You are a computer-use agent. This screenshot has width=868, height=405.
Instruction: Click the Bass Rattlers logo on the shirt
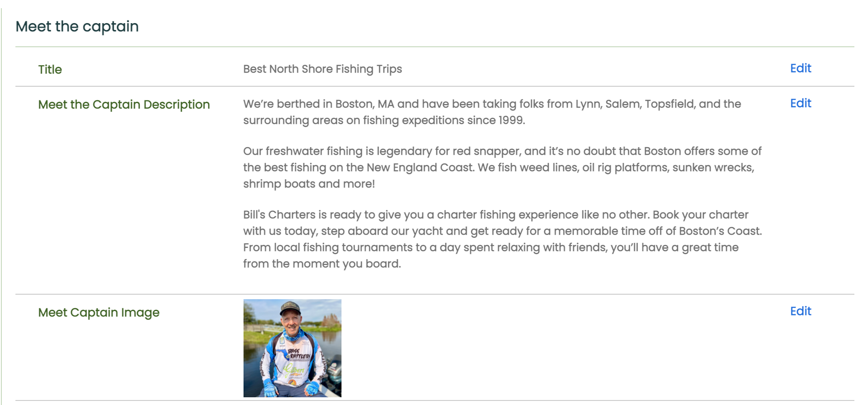coord(298,354)
